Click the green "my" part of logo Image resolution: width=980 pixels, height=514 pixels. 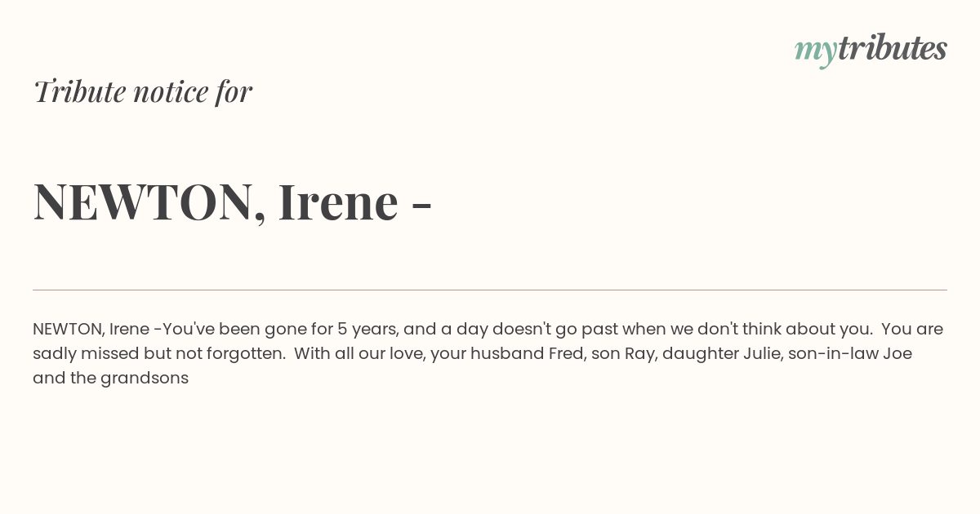pyautogui.click(x=815, y=52)
